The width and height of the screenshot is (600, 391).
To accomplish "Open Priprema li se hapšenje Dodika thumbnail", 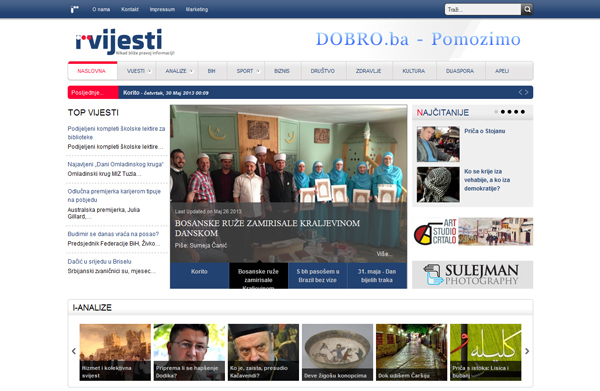I will click(x=189, y=352).
